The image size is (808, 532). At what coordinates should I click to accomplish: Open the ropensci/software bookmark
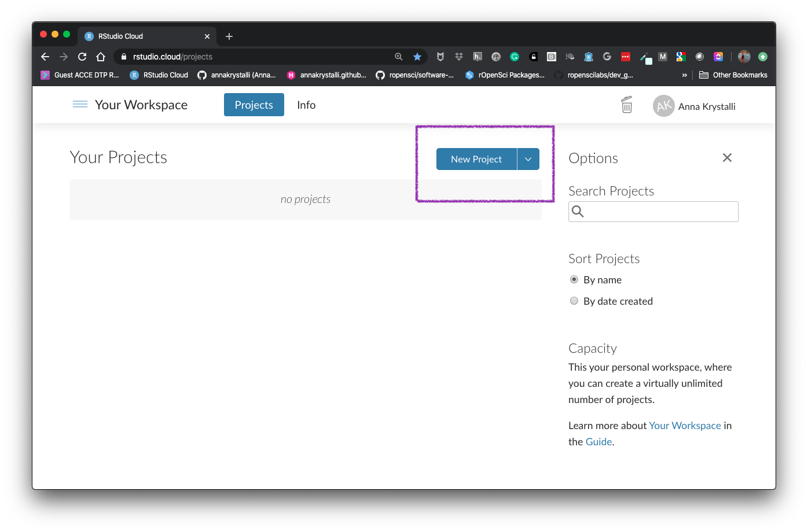point(415,75)
